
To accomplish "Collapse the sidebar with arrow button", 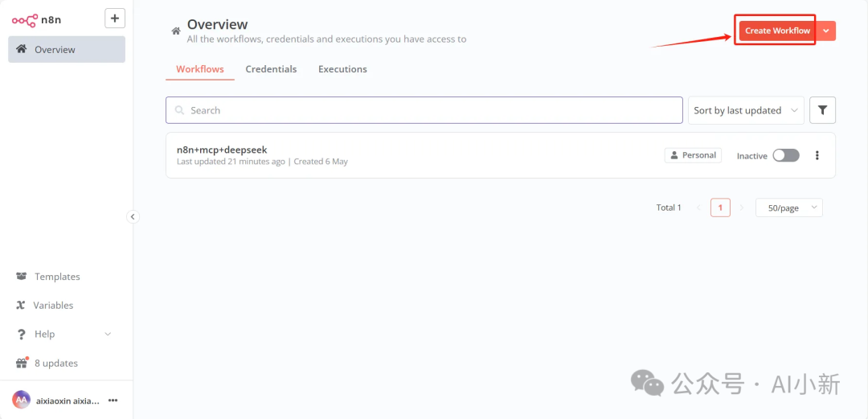I will (x=133, y=216).
